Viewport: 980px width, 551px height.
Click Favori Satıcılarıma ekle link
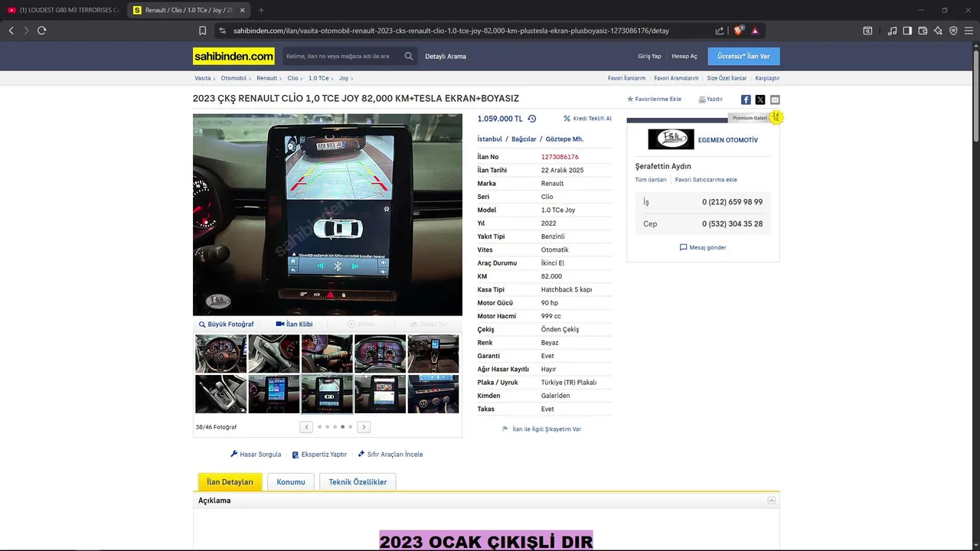(706, 180)
